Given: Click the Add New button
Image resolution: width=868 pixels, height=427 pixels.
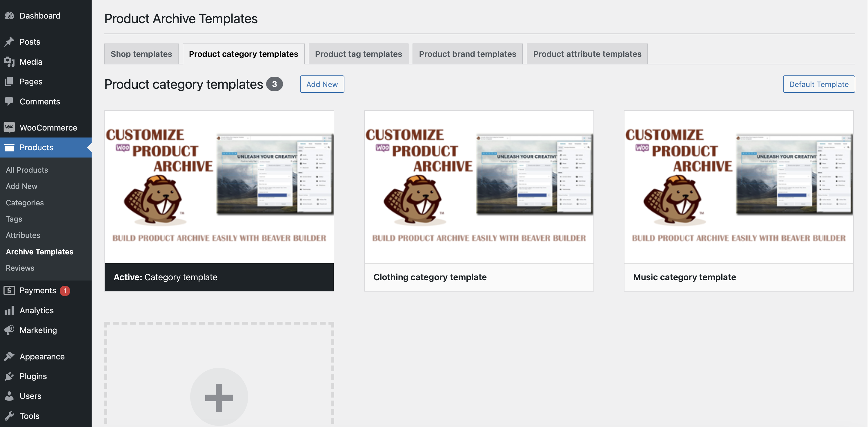Looking at the screenshot, I should tap(322, 84).
